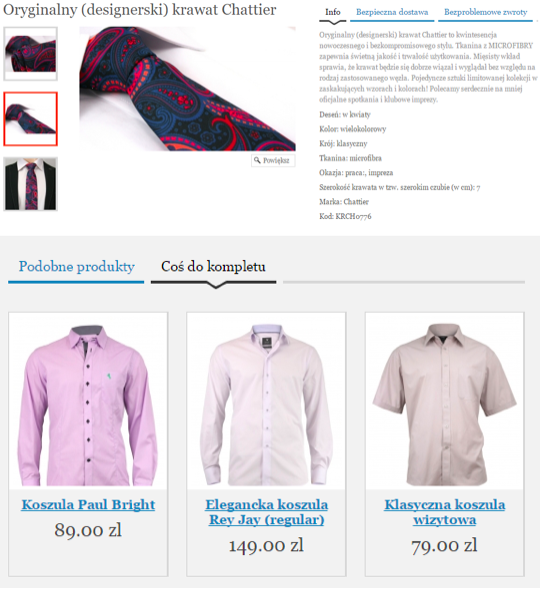
Task: Click the 89.00 zl price
Action: [x=88, y=530]
